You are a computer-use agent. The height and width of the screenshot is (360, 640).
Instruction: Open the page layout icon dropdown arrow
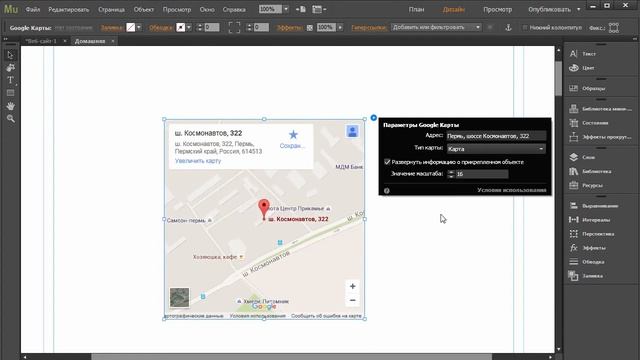click(x=324, y=9)
